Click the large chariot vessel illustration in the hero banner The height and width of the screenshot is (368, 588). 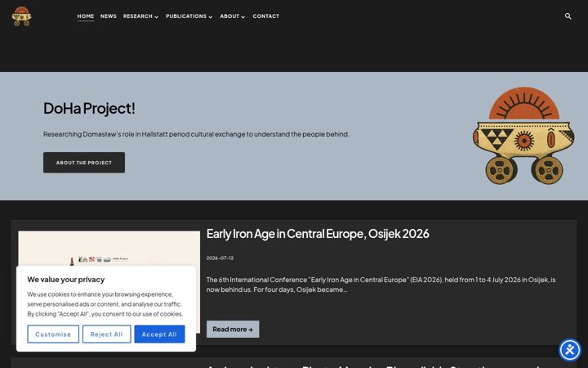tap(523, 136)
